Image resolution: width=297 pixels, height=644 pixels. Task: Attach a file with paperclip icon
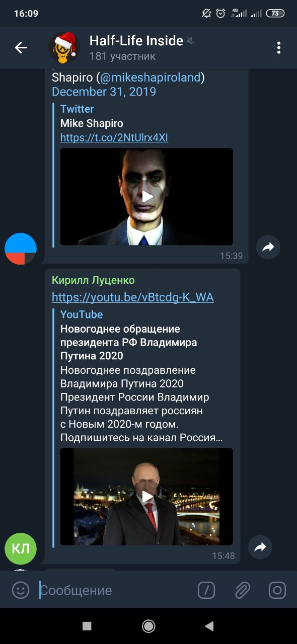tap(242, 590)
